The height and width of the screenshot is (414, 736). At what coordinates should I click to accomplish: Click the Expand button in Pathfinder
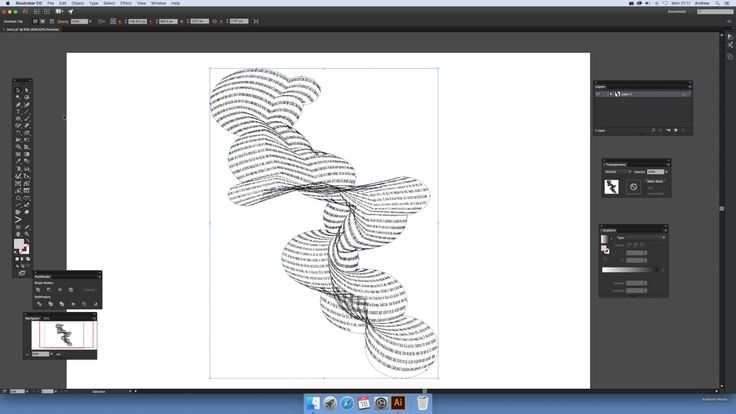pos(89,290)
